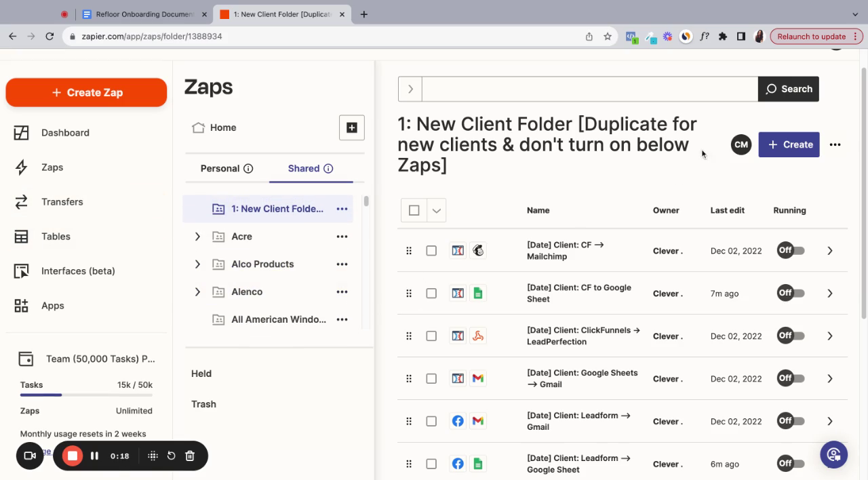This screenshot has width=868, height=480.
Task: Turn on ClickFunnels → LeadPerfection toggle
Action: click(x=791, y=336)
